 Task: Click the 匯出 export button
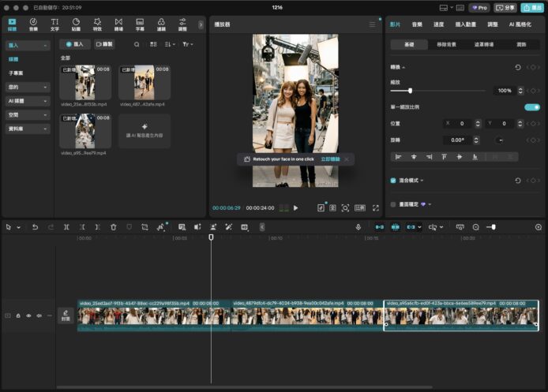tap(532, 7)
